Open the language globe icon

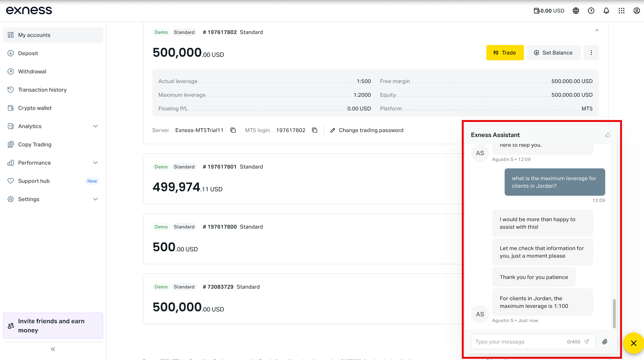tap(576, 11)
